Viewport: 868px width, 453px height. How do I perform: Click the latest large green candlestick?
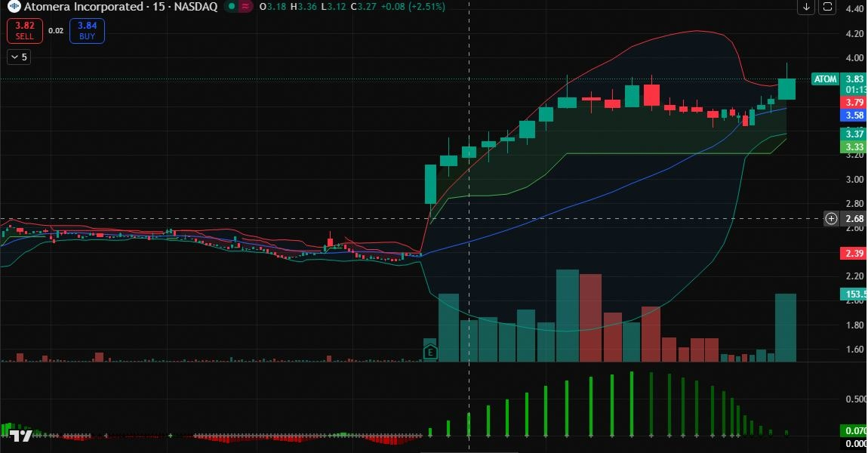pyautogui.click(x=786, y=89)
